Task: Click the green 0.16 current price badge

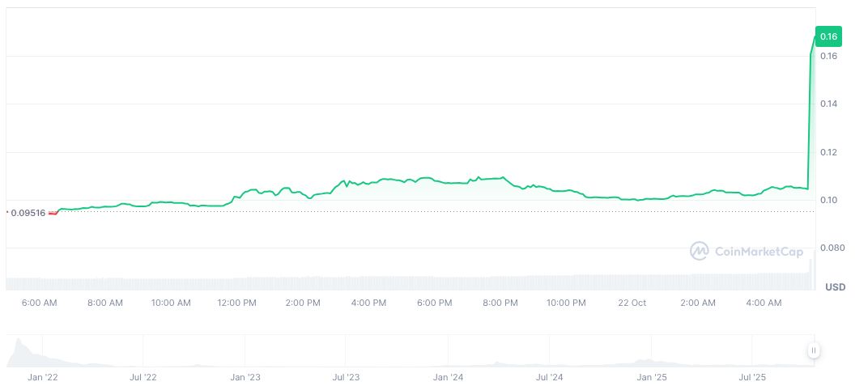Action: tap(828, 36)
